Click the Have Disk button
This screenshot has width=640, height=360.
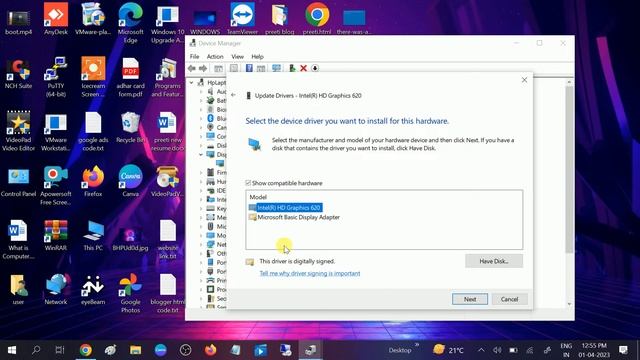tap(494, 261)
